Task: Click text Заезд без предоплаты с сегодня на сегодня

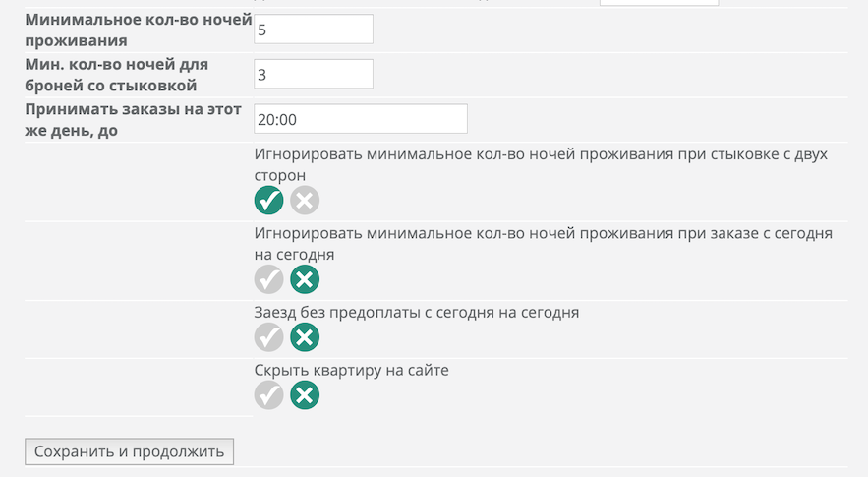Action: [x=416, y=313]
